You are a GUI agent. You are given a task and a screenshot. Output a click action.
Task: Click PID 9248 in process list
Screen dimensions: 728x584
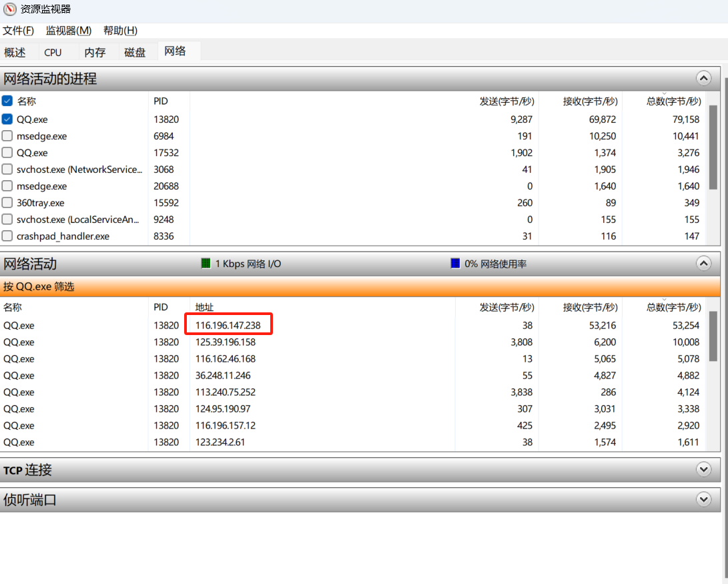163,220
